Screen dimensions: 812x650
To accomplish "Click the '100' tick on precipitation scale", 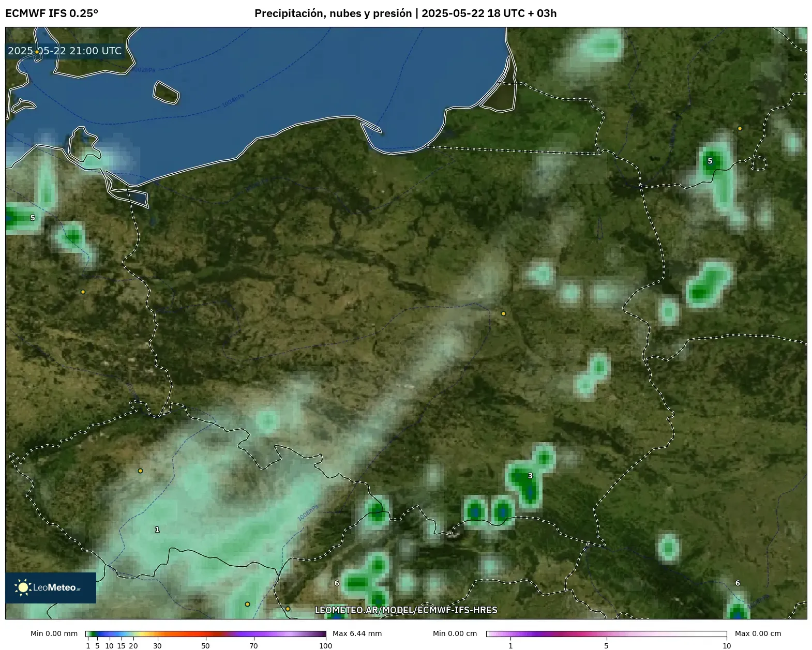I will coord(326,645).
